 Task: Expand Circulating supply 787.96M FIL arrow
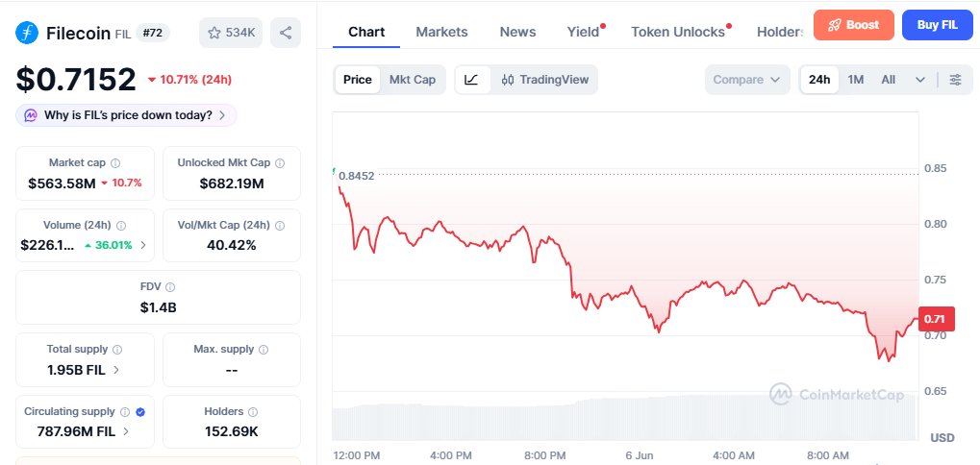coord(126,431)
